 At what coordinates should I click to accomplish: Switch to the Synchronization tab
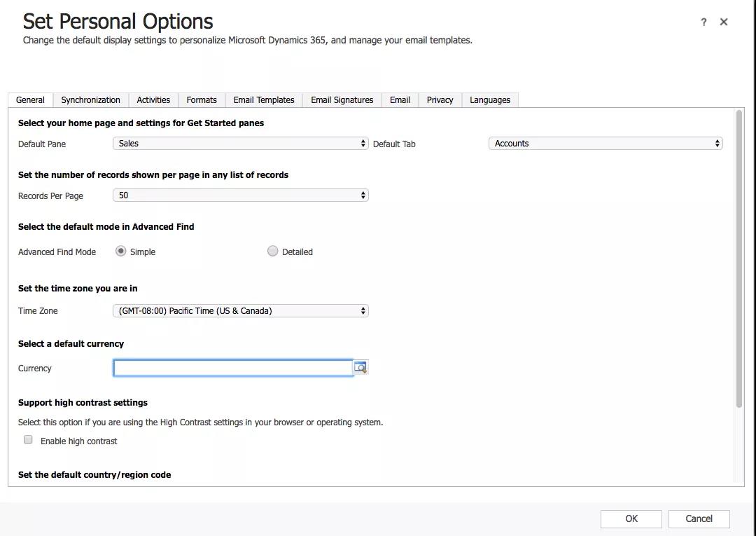coord(90,100)
